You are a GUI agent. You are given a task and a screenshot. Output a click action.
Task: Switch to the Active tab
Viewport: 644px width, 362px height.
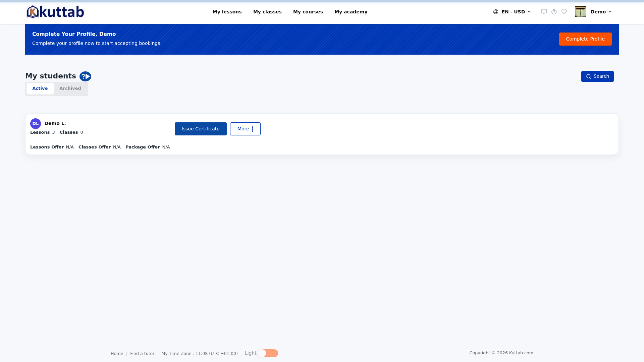(x=40, y=88)
